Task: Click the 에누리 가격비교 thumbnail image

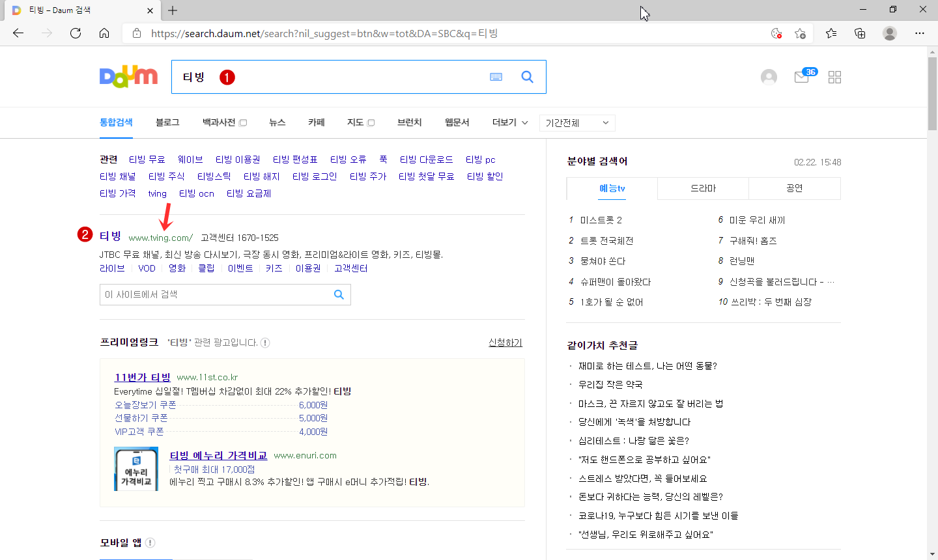Action: 136,469
